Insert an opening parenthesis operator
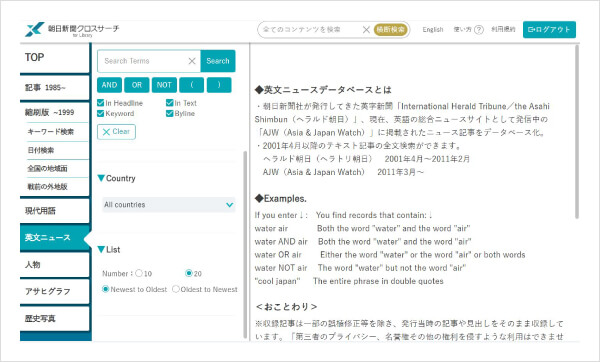This screenshot has height=362, width=600. [192, 85]
